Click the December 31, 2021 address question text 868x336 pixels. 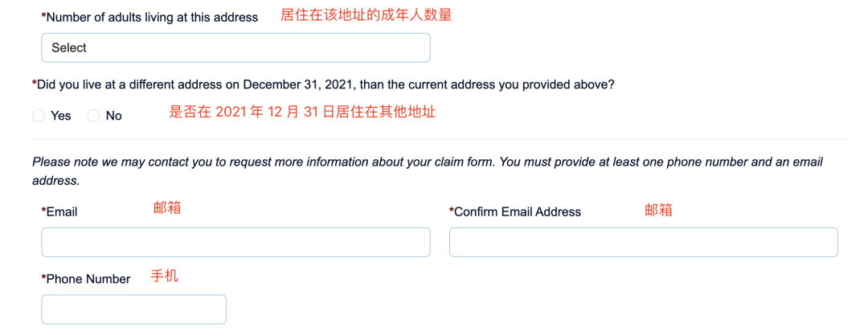pos(329,84)
